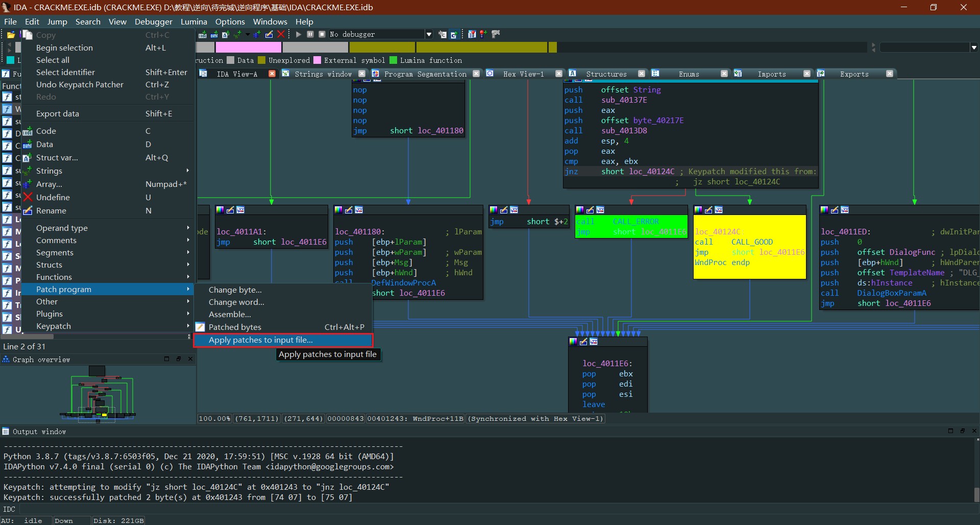Open the Debugger menu
The image size is (980, 525).
point(153,21)
